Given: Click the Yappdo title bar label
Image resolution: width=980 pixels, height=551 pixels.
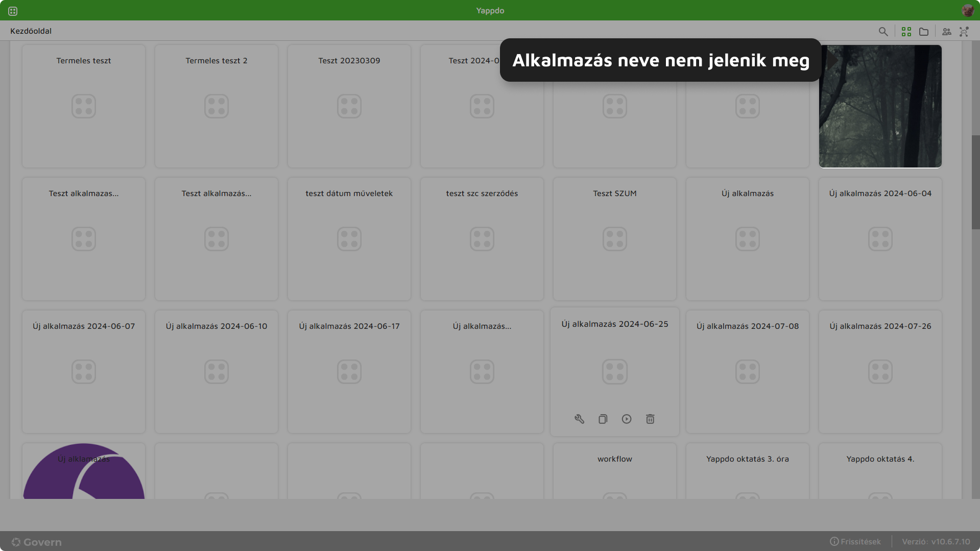Looking at the screenshot, I should [x=490, y=10].
